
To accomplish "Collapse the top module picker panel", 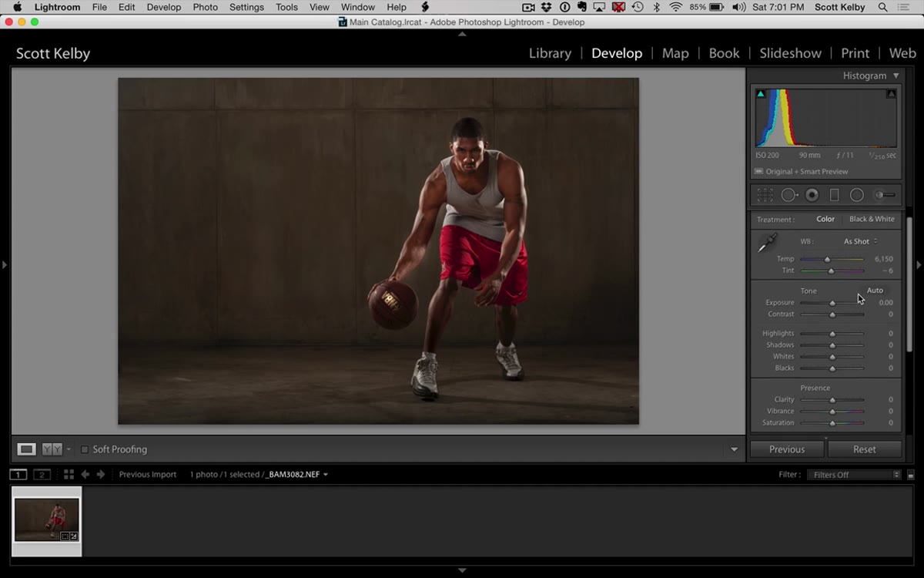I will [x=462, y=34].
